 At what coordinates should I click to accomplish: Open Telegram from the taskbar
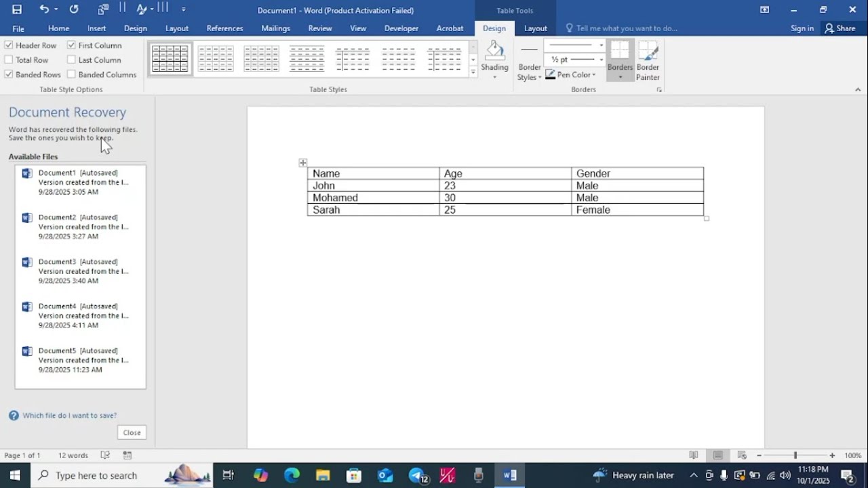click(417, 475)
